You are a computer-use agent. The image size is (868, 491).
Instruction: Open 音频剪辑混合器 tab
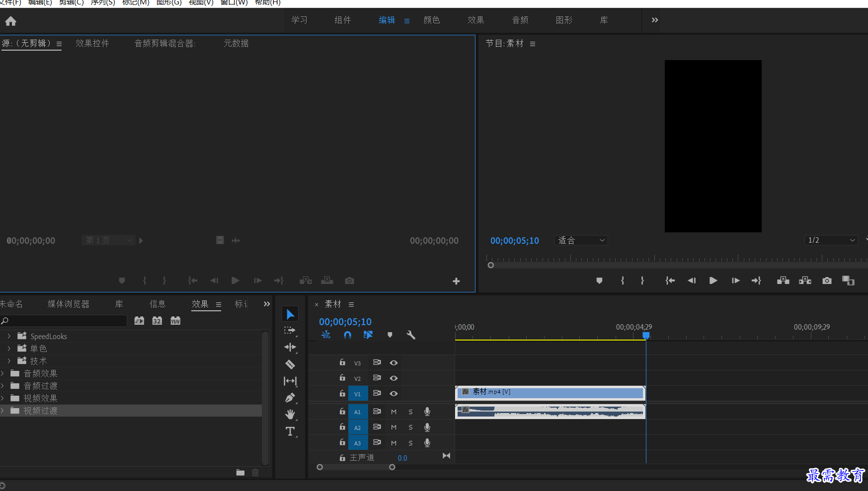[165, 43]
